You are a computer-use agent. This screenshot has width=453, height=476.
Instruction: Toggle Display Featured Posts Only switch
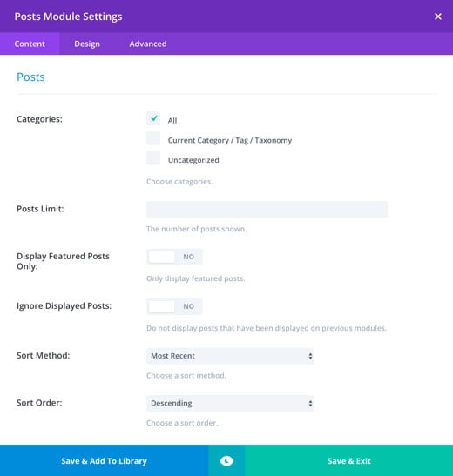[174, 257]
